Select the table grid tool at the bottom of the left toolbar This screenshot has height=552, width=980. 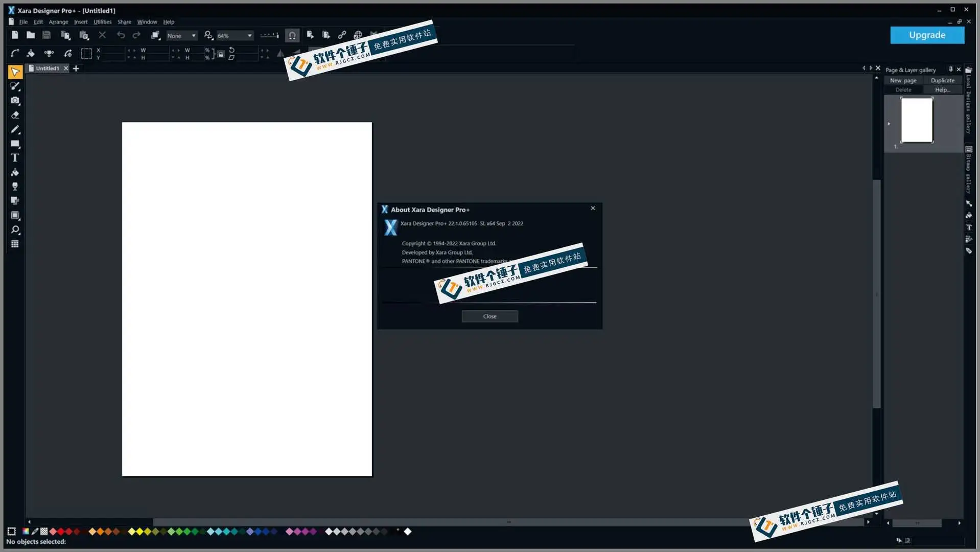tap(15, 244)
